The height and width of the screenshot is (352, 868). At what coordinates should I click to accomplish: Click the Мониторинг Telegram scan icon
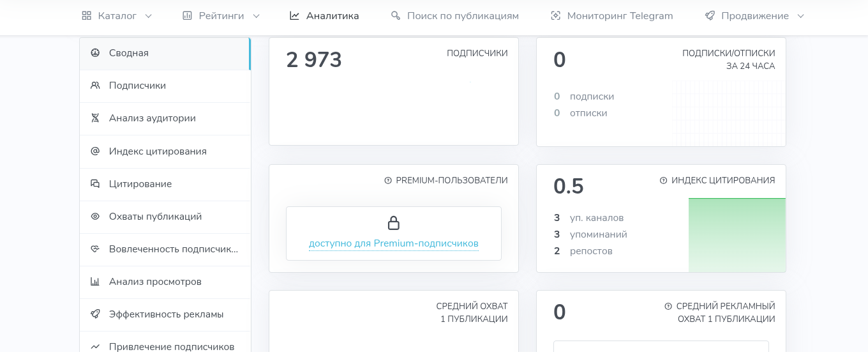click(x=555, y=16)
